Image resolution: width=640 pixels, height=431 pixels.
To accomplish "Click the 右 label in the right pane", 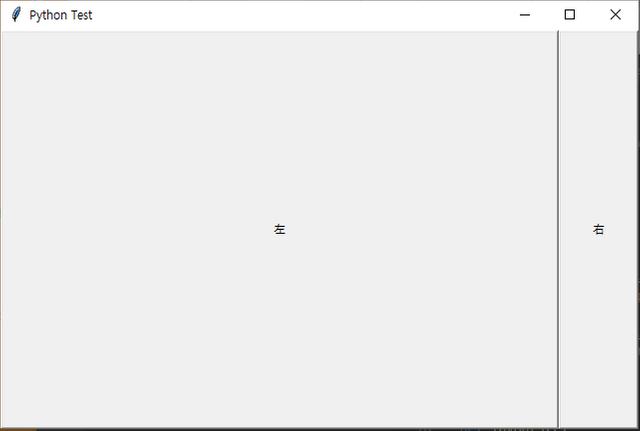I will [598, 229].
